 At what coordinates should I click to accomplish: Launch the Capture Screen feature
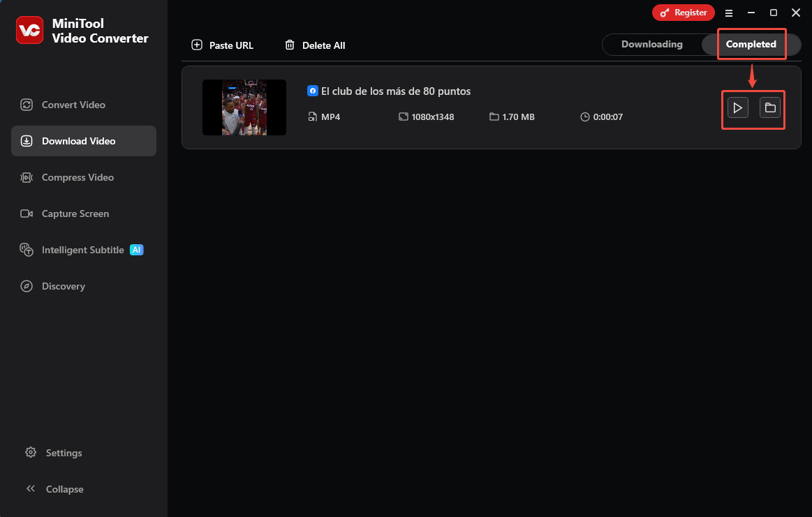tap(75, 213)
